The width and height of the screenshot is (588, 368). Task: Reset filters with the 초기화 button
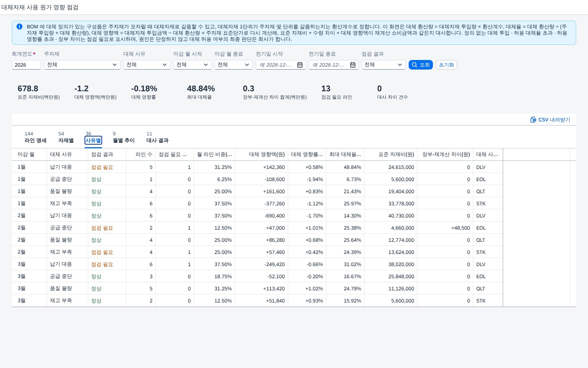tap(447, 65)
